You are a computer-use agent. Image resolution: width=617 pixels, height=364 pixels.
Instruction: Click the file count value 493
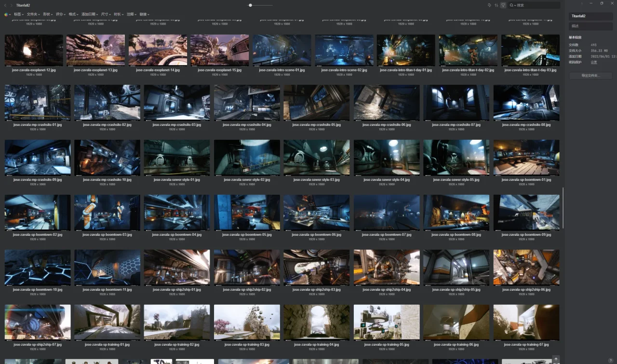(x=594, y=45)
